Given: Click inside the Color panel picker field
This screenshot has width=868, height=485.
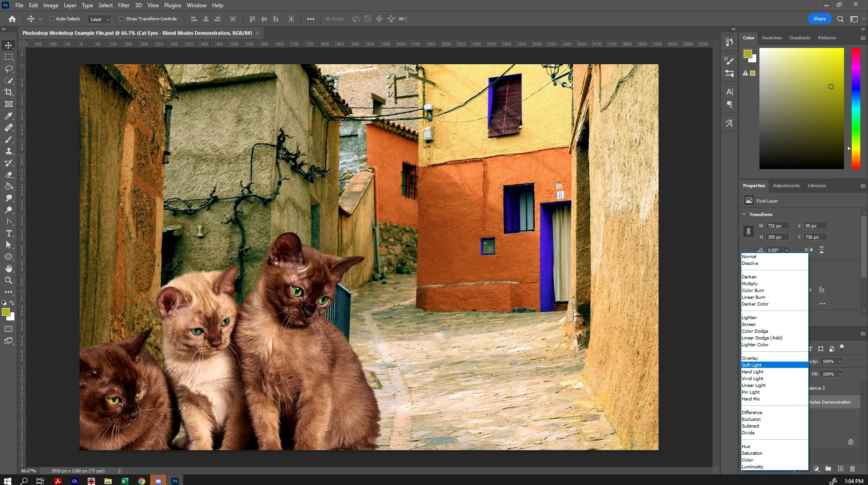Looking at the screenshot, I should pyautogui.click(x=802, y=108).
